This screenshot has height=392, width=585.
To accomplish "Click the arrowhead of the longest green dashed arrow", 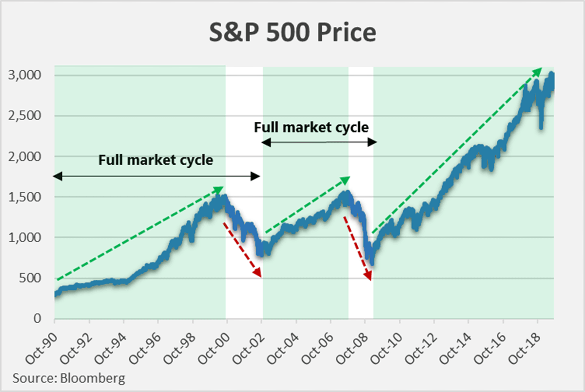I will pos(537,71).
